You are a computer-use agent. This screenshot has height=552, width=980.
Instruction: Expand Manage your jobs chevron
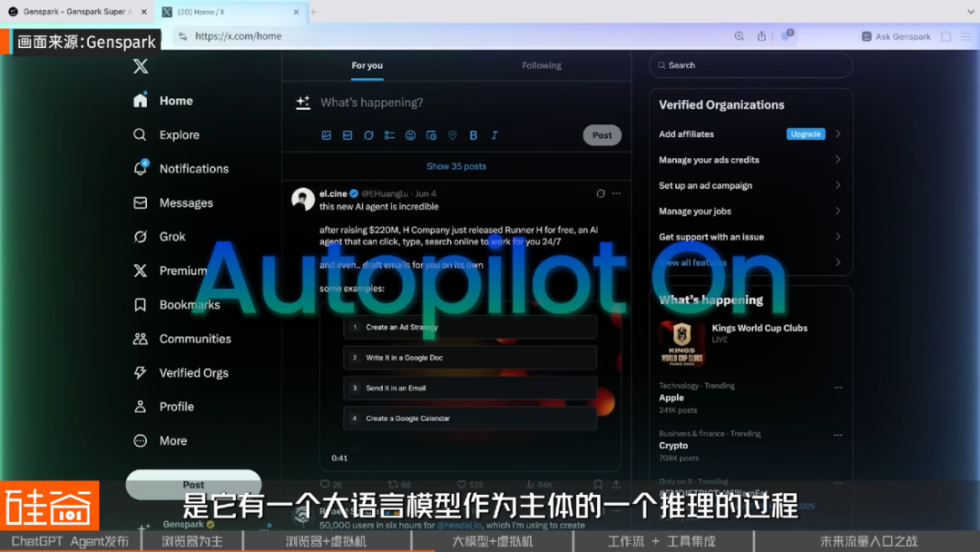pos(838,211)
